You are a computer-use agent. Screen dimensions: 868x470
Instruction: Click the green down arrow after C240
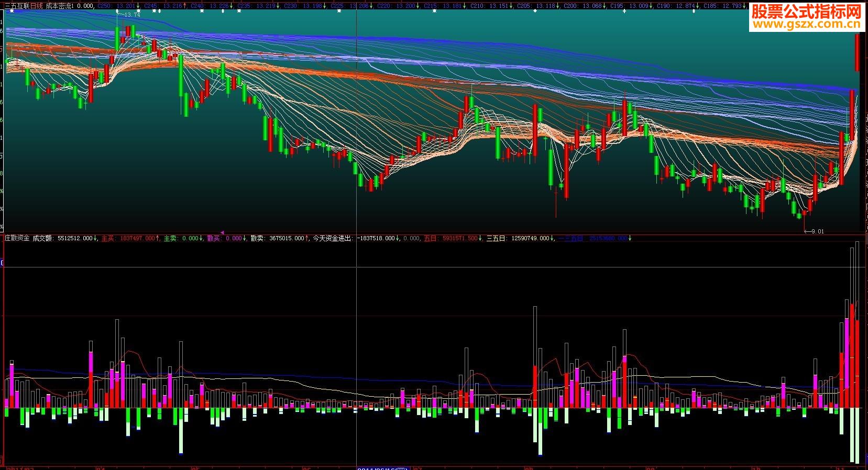[x=232, y=6]
